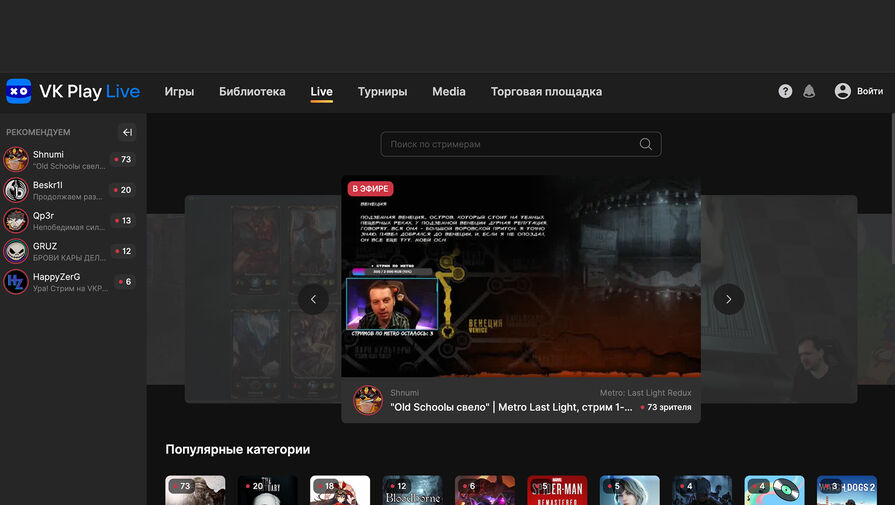Click the user profile avatar icon
895x505 pixels.
842,91
